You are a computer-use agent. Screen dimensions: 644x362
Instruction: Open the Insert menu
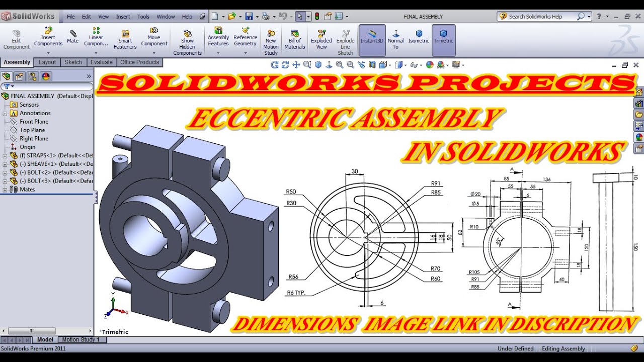coord(123,17)
